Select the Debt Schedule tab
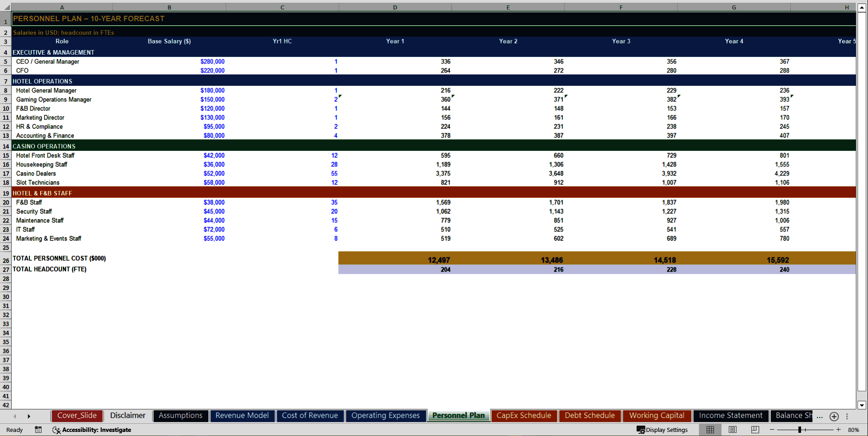Viewport: 868px width, 436px height. [x=590, y=416]
